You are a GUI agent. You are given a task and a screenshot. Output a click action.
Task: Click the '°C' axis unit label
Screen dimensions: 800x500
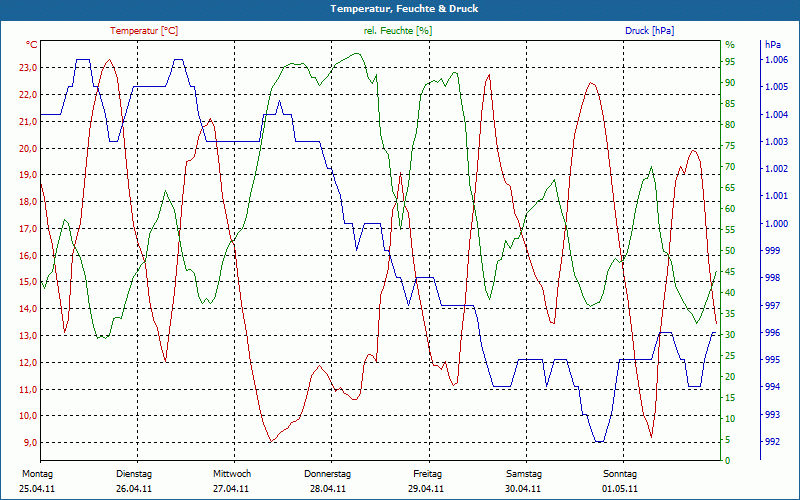[x=32, y=45]
